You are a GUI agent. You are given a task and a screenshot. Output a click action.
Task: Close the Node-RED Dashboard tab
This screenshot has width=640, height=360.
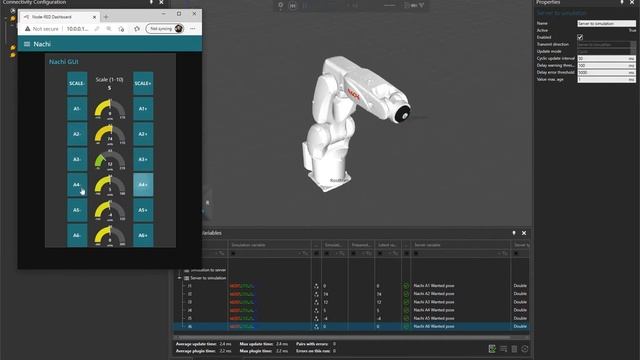click(94, 17)
